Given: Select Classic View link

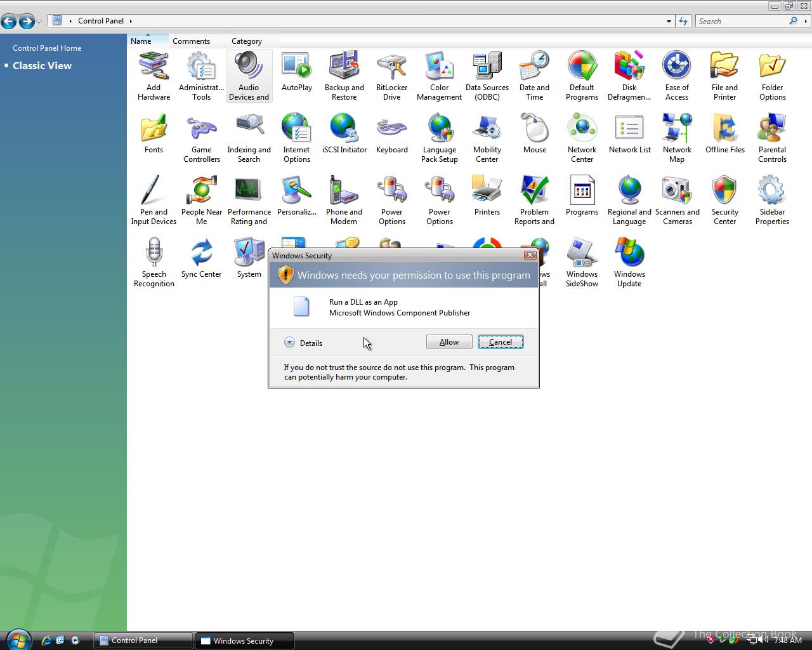Looking at the screenshot, I should click(42, 66).
